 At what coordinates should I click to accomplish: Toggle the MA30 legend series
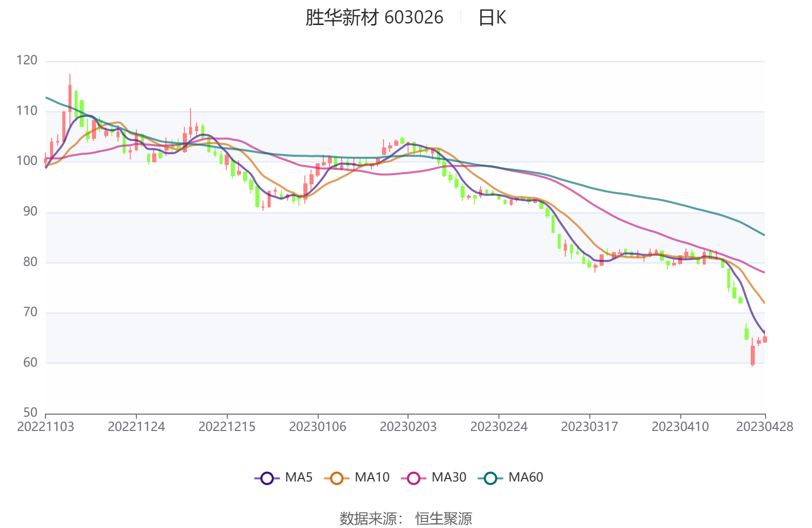pos(434,477)
